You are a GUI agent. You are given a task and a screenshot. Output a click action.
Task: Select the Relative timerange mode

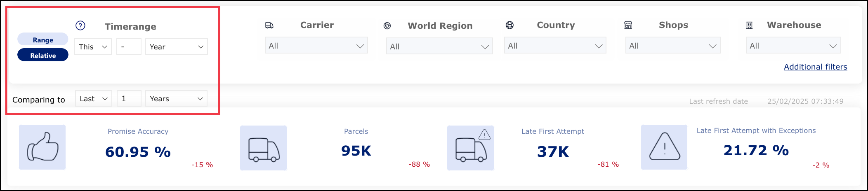click(43, 55)
